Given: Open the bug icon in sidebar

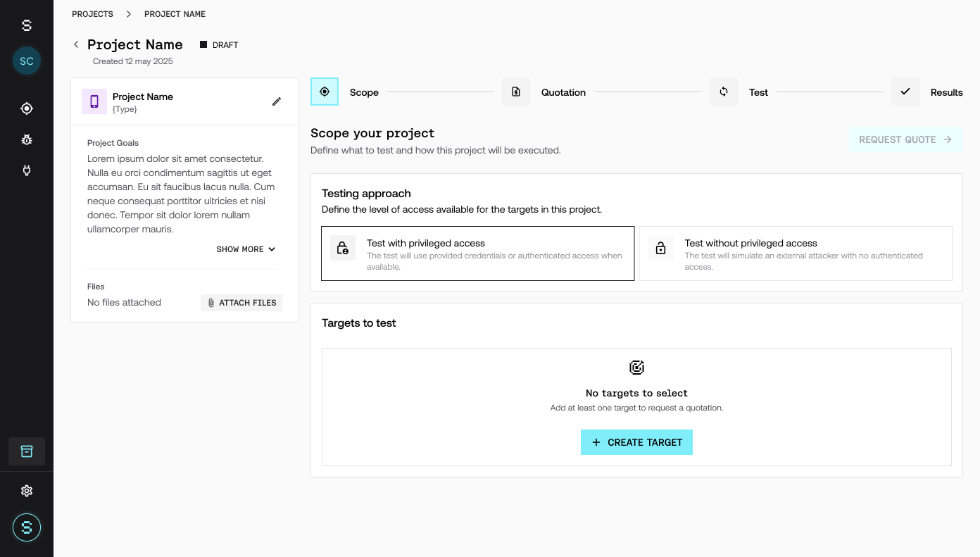Looking at the screenshot, I should [27, 139].
